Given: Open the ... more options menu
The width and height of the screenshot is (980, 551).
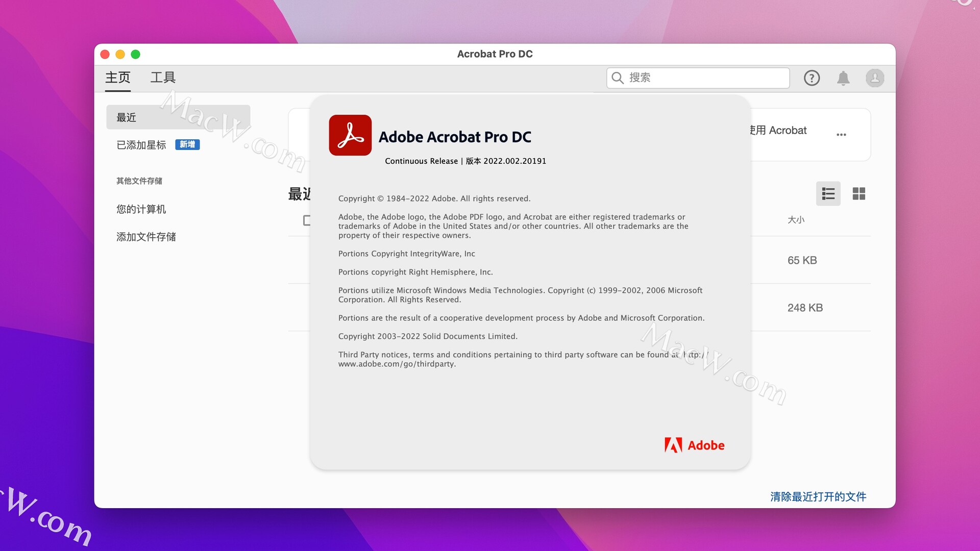Looking at the screenshot, I should pyautogui.click(x=841, y=135).
